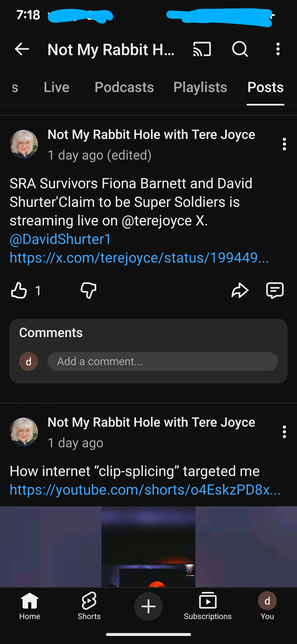Go to the Shorts tab in the bottom bar
297x644 pixels.
89,606
